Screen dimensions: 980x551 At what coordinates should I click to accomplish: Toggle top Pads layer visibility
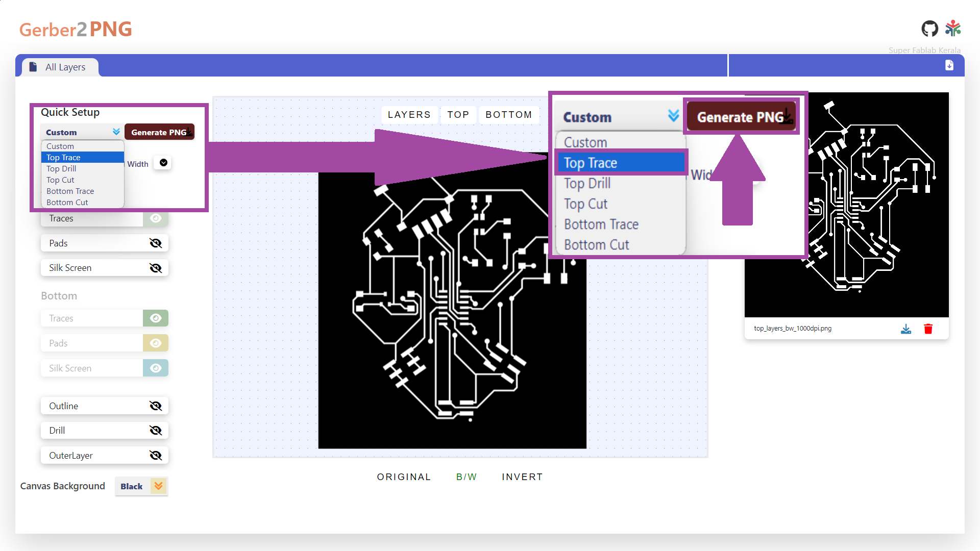[156, 243]
